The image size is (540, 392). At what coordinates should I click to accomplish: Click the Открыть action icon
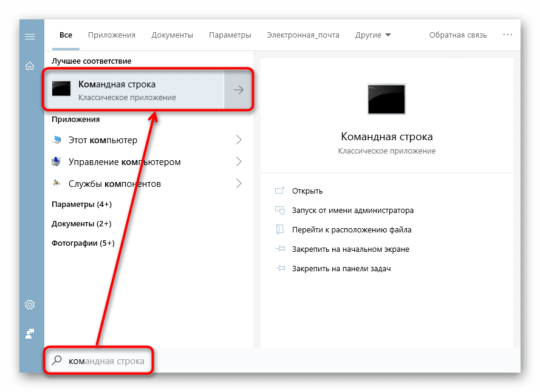click(279, 191)
